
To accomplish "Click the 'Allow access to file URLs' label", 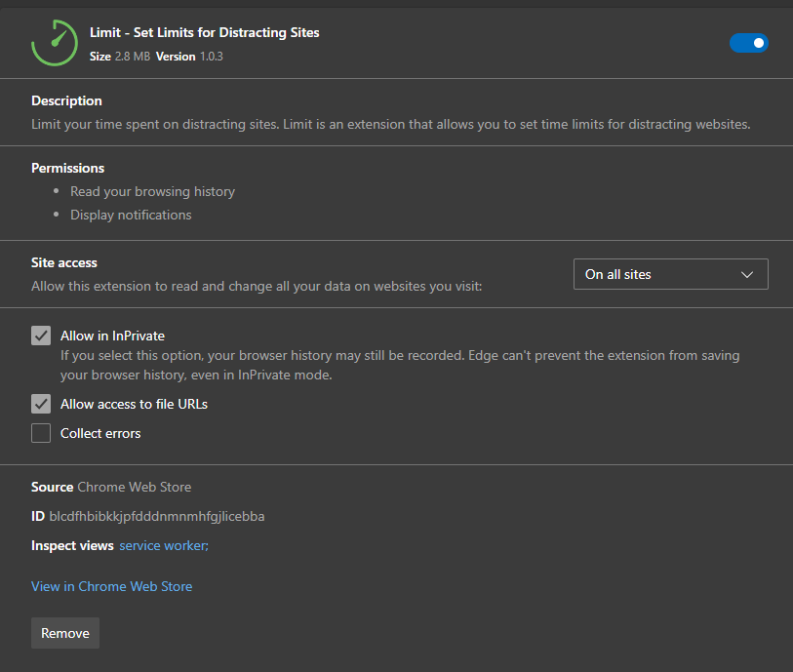I will (134, 404).
